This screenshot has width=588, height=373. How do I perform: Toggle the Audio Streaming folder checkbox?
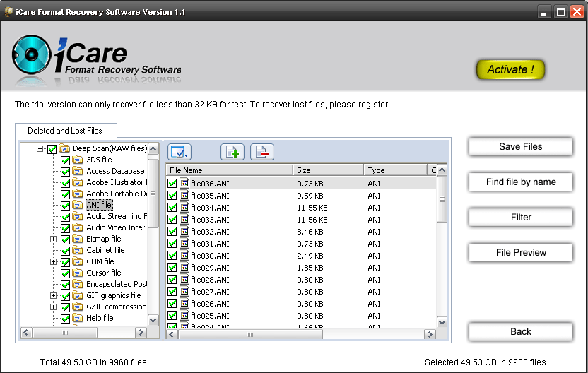click(x=65, y=217)
